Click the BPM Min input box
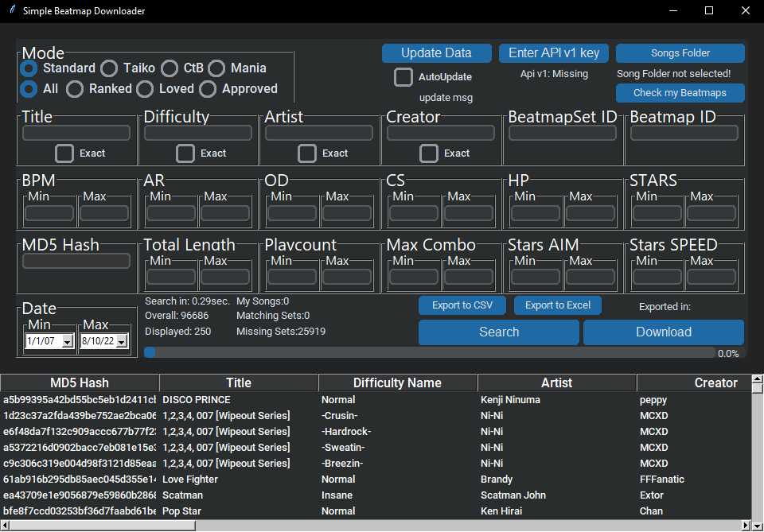764x532 pixels. (49, 212)
